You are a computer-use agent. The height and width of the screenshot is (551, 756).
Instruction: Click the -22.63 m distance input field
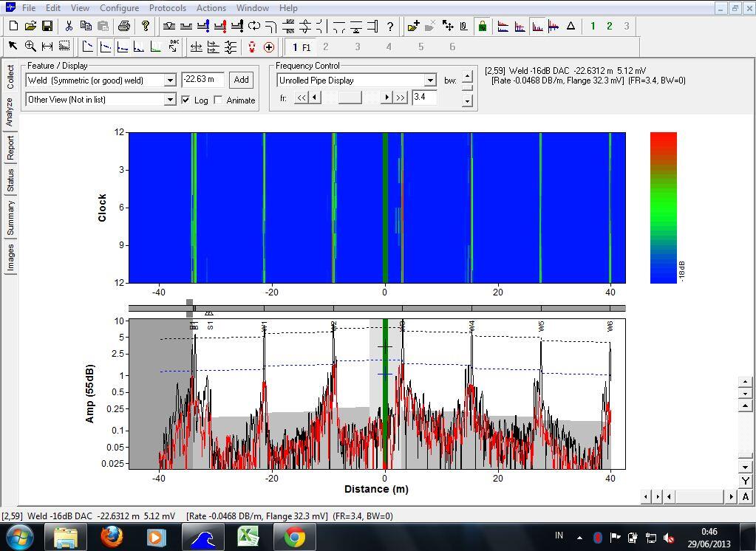pos(202,80)
